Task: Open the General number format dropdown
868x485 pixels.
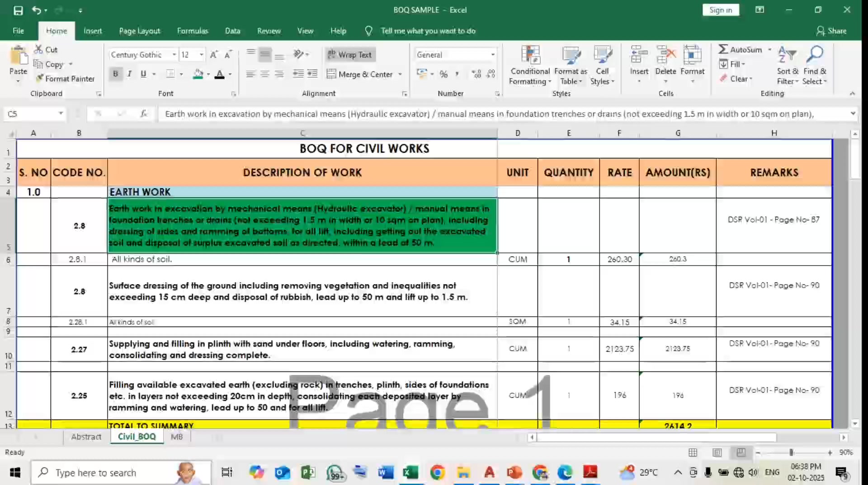Action: (x=493, y=54)
